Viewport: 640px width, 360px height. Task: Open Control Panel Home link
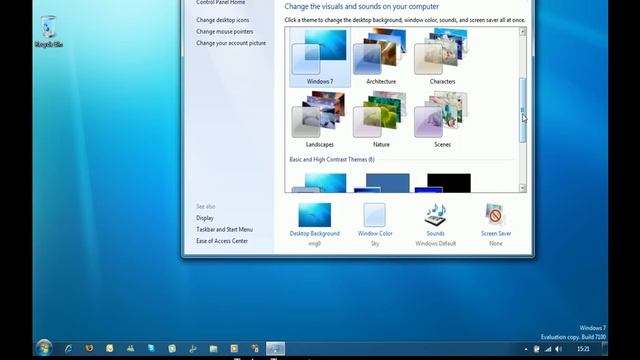220,2
